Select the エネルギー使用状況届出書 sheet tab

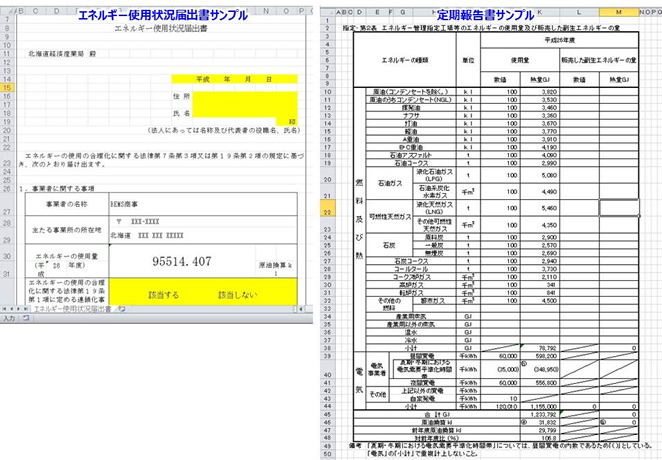pyautogui.click(x=72, y=309)
